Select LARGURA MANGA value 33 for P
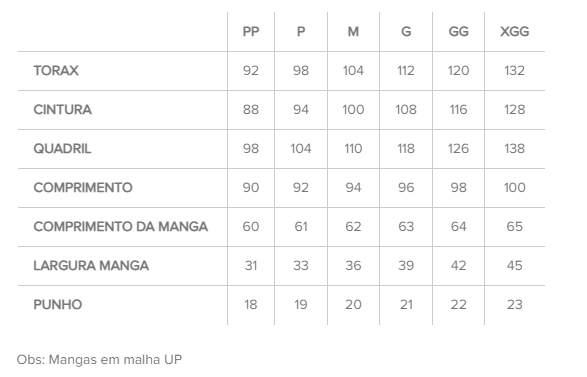The width and height of the screenshot is (587, 377). click(x=301, y=265)
